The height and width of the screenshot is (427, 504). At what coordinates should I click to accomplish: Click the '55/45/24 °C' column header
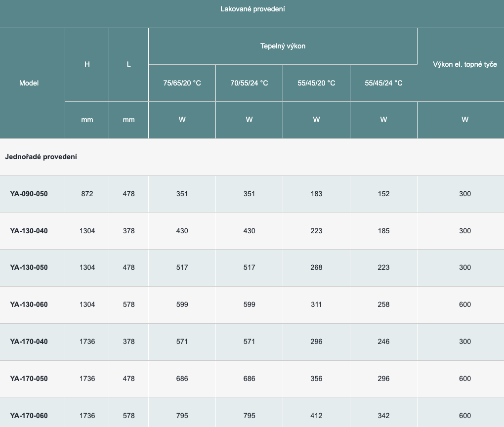coord(383,83)
